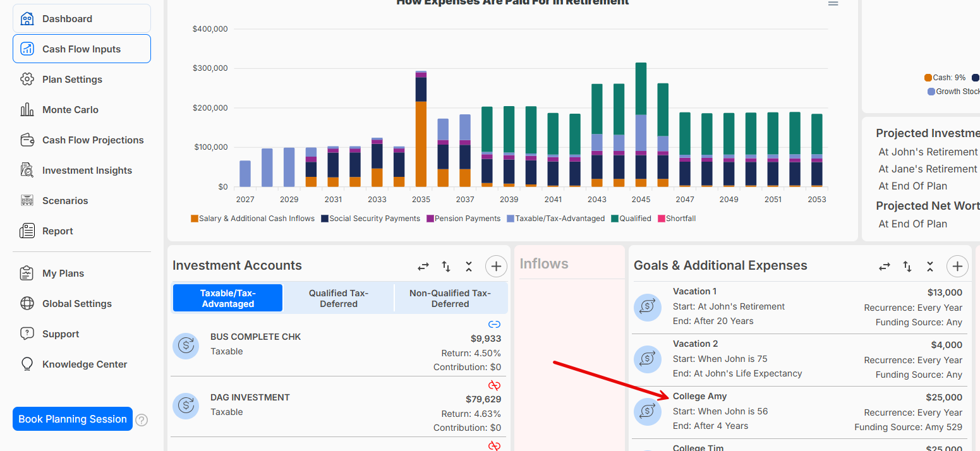Open the Dashboard sidebar item

click(82, 19)
